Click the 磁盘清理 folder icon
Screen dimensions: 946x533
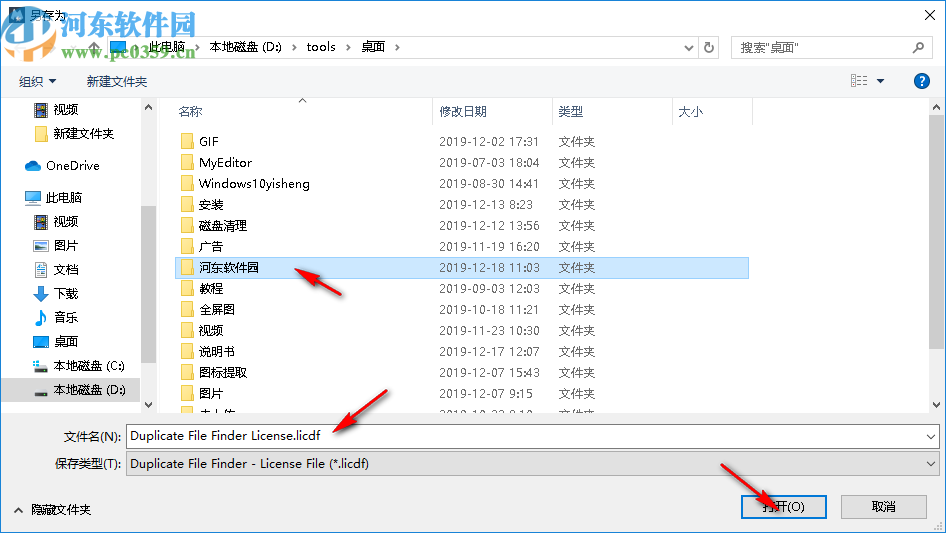point(187,226)
